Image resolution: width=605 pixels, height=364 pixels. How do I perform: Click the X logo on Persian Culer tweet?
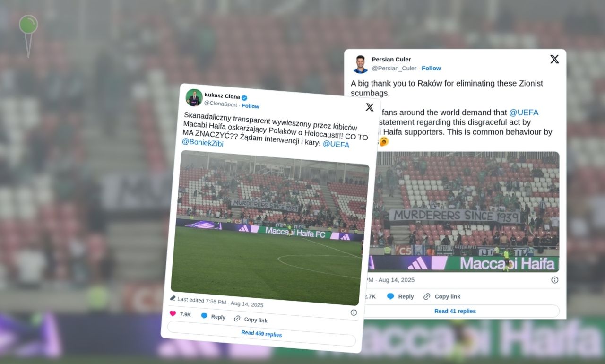pyautogui.click(x=554, y=59)
